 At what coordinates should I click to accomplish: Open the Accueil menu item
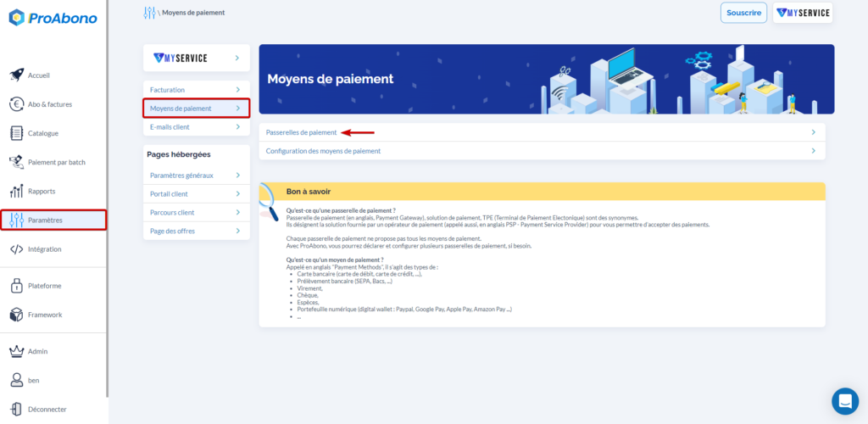point(39,75)
